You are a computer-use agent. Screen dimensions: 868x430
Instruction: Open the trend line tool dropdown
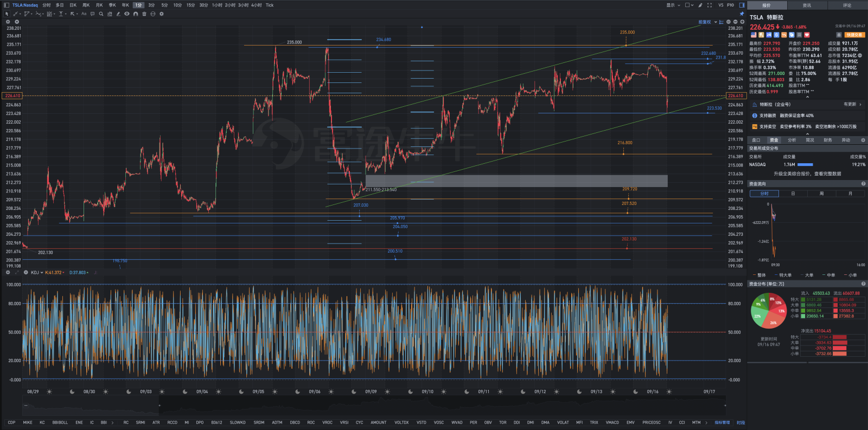coord(20,14)
